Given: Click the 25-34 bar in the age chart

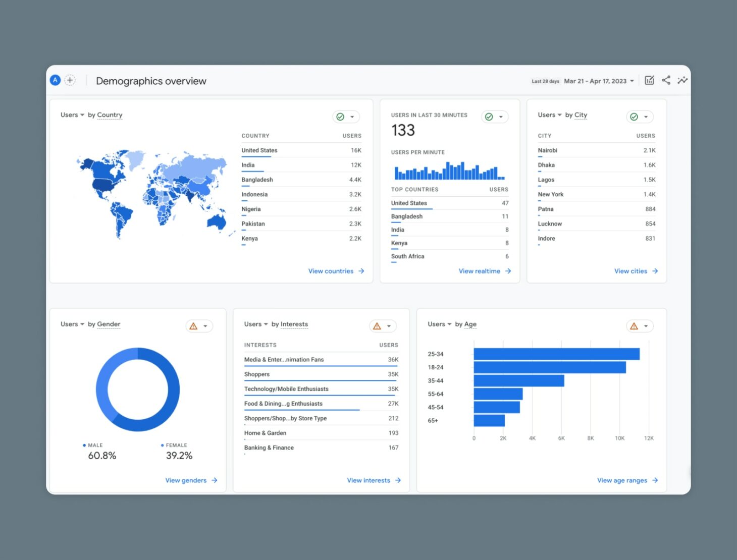Looking at the screenshot, I should (555, 353).
